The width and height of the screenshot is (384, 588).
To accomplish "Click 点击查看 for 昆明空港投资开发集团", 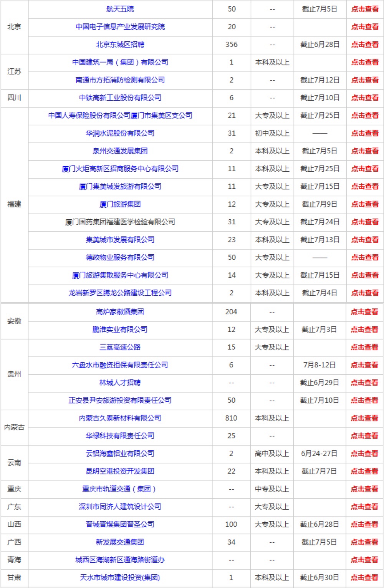I will (364, 471).
